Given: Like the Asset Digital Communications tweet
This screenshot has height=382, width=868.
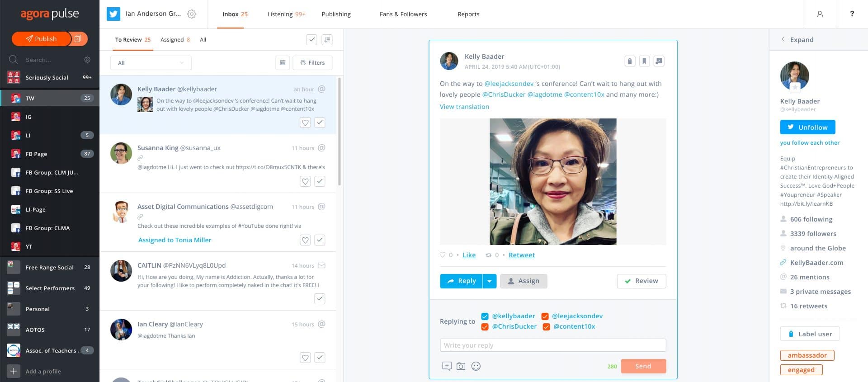Looking at the screenshot, I should coord(305,240).
